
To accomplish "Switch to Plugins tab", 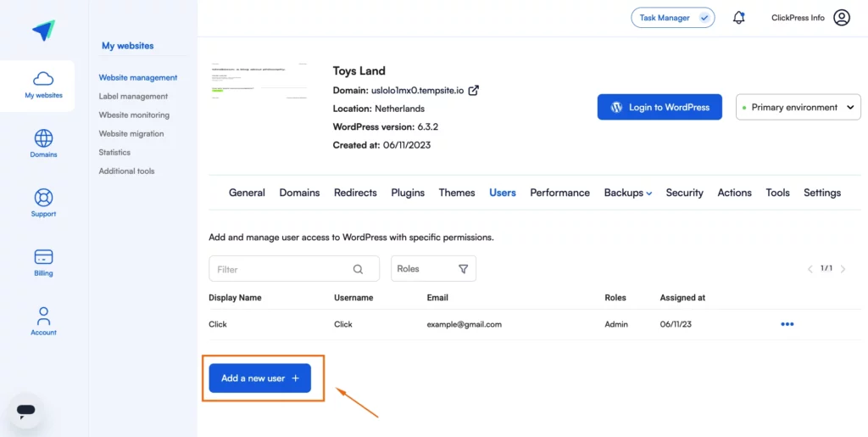I will pyautogui.click(x=408, y=193).
